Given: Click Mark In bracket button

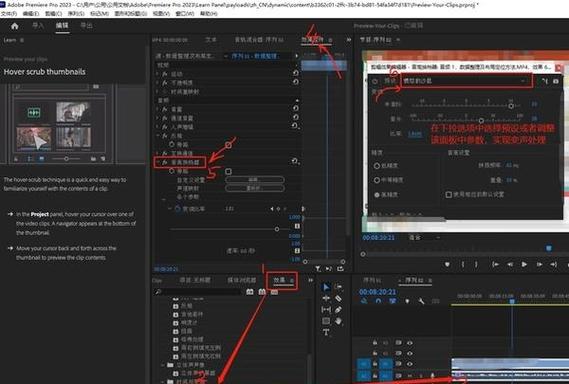Looking at the screenshot, I should tap(463, 265).
